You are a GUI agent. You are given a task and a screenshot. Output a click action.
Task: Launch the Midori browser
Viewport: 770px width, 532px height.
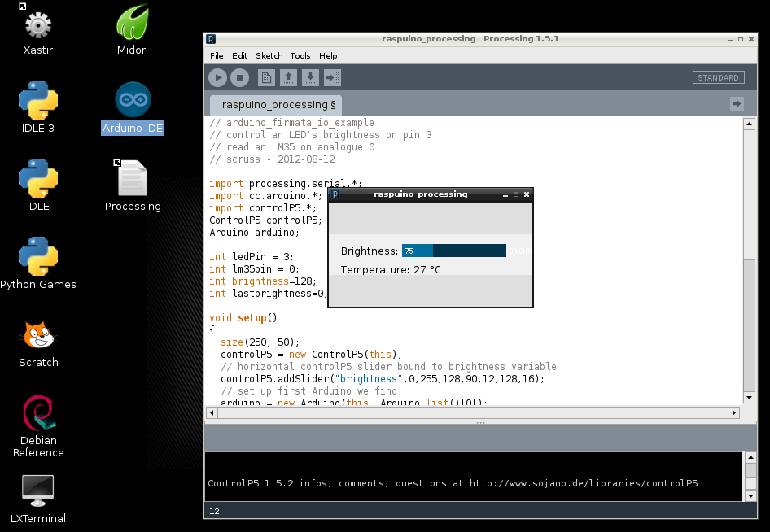pos(132,24)
